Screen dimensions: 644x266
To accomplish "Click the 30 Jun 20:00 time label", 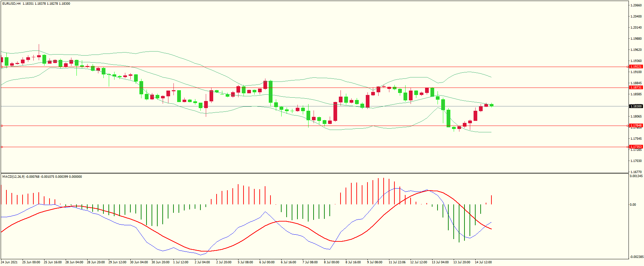I will tap(160, 262).
